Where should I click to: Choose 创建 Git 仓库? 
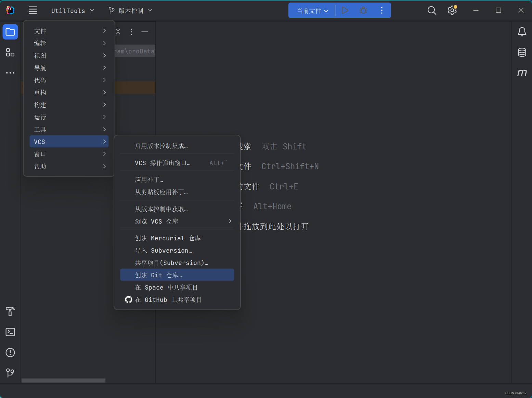pos(177,275)
